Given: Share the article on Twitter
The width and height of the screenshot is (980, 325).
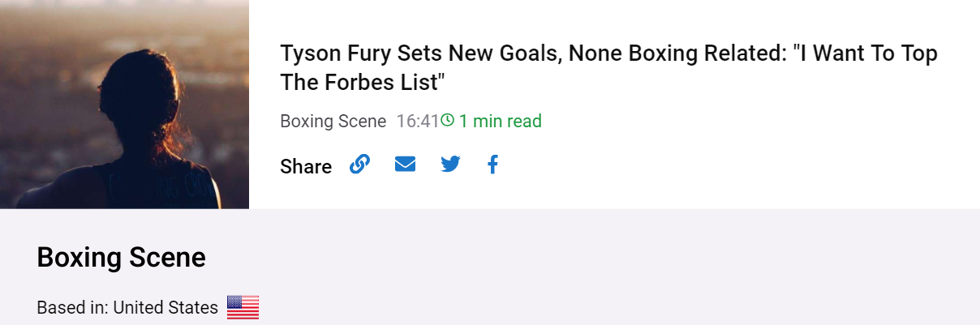Looking at the screenshot, I should [450, 165].
